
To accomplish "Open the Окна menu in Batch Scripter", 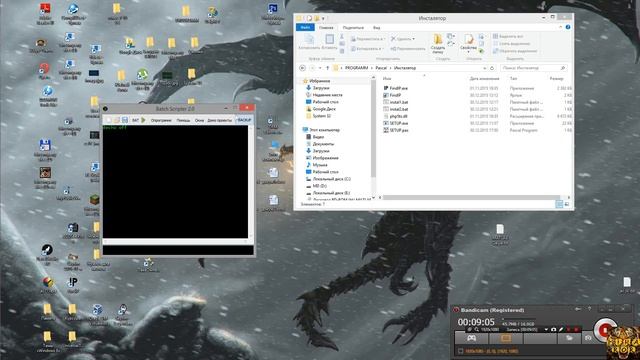I will tap(199, 120).
